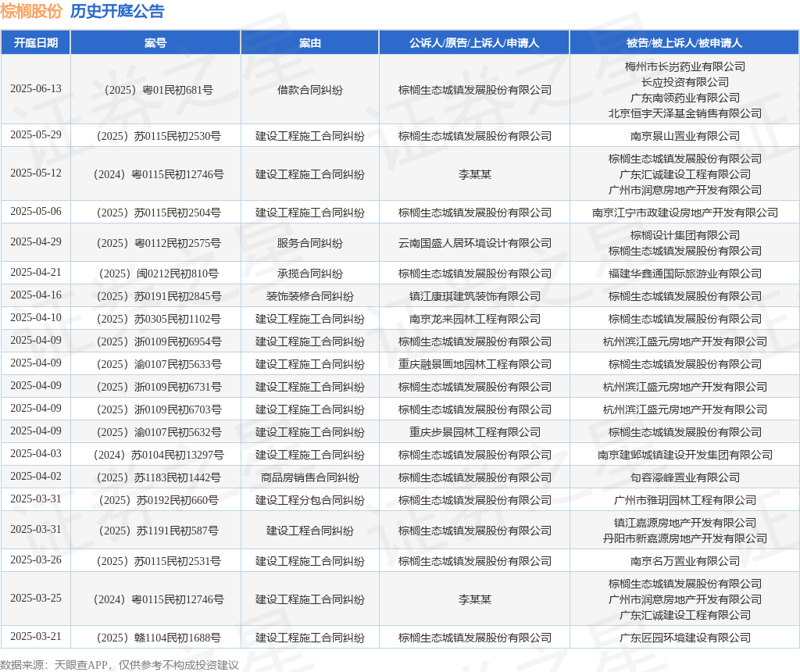Click 承揽合同纠纷 cause cell
The width and height of the screenshot is (800, 672).
[x=309, y=273]
